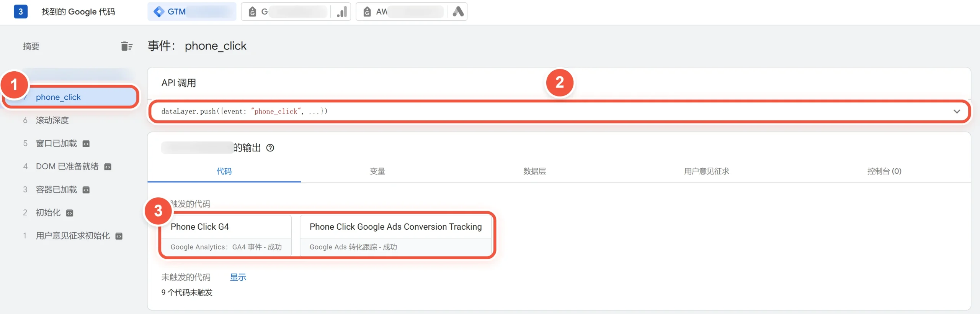Select the 容器已加载 event
The height and width of the screenshot is (314, 980).
56,189
